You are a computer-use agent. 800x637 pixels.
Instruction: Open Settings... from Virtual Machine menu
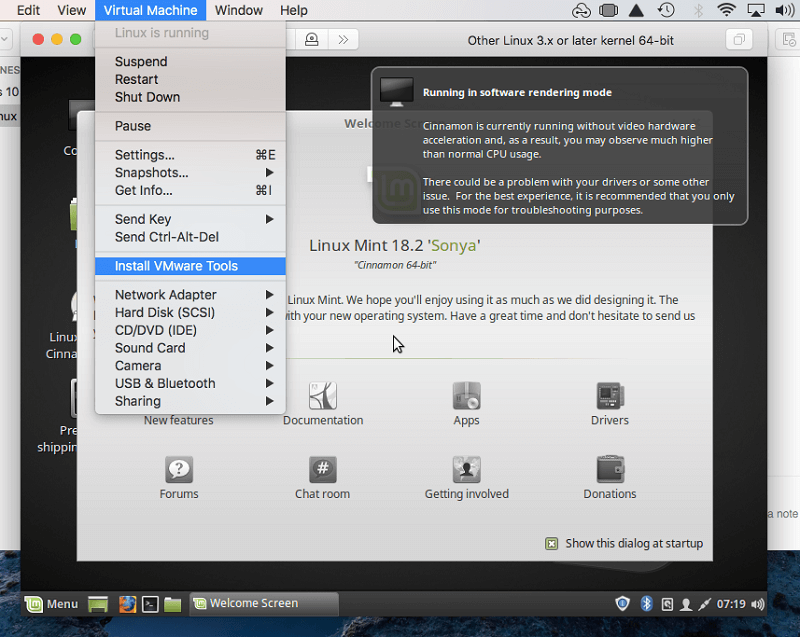coord(190,155)
